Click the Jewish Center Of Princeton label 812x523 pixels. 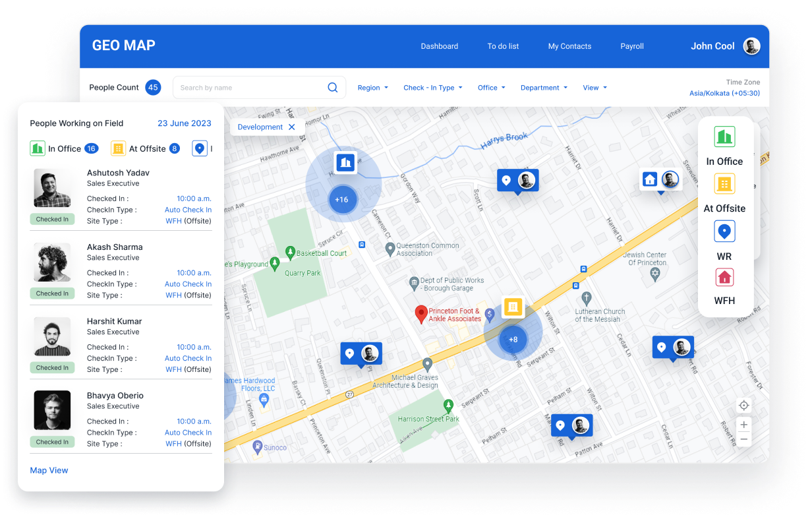(647, 259)
